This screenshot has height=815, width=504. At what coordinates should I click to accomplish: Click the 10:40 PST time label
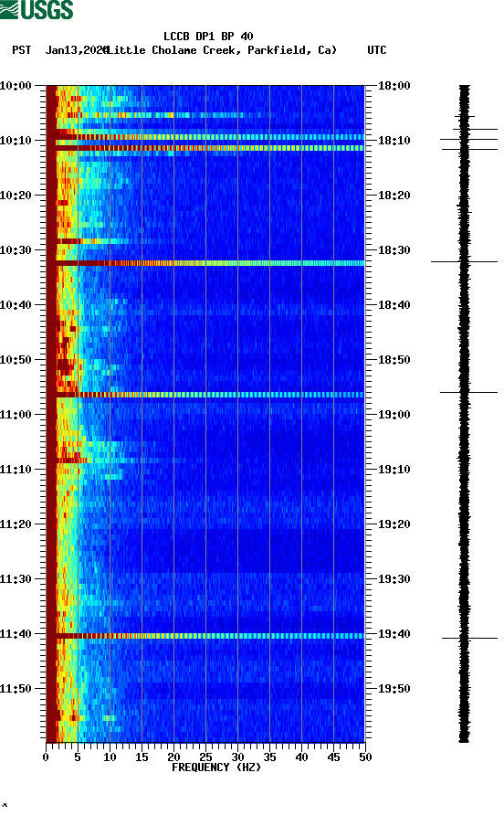[16, 305]
